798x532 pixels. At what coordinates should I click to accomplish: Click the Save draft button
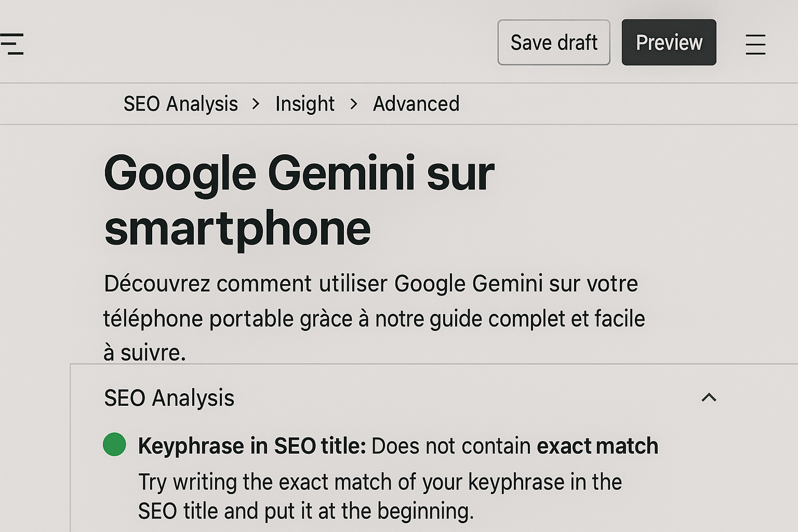[x=554, y=43]
